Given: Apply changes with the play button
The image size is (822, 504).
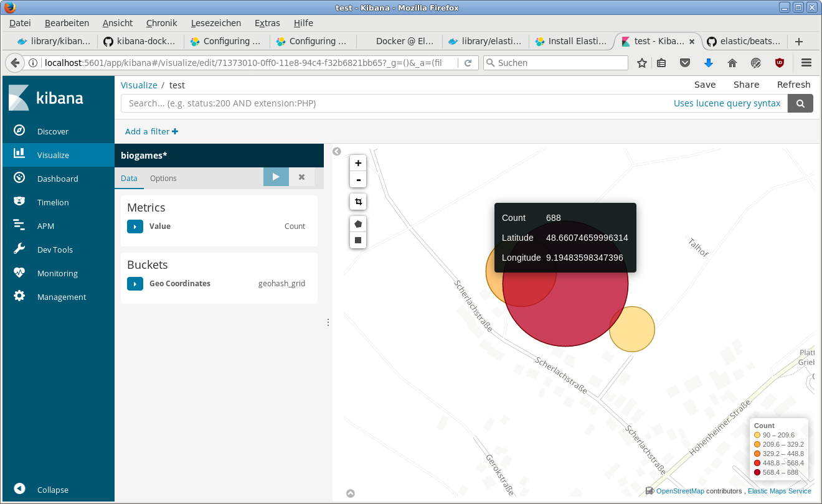Looking at the screenshot, I should [276, 177].
